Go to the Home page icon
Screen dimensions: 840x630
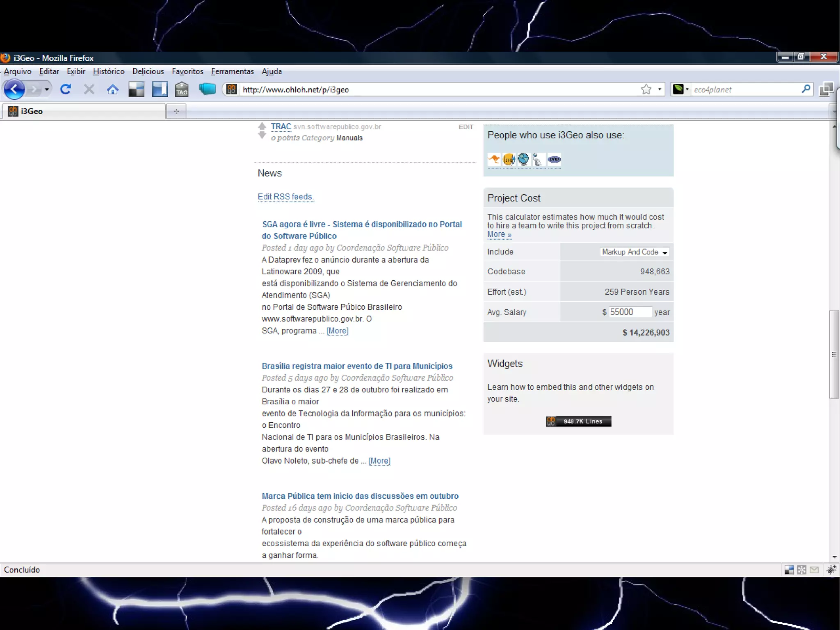[x=113, y=89]
